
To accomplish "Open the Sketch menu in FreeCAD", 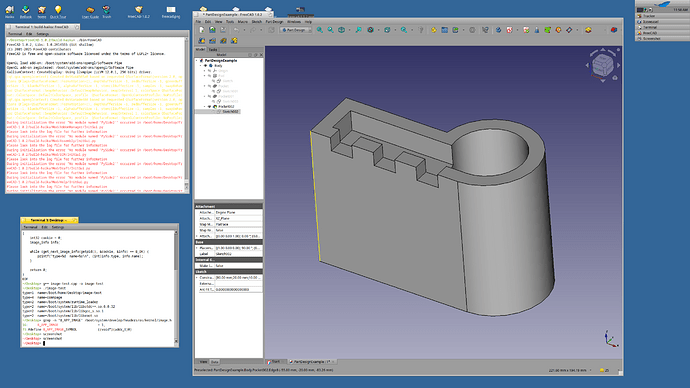I will click(257, 22).
